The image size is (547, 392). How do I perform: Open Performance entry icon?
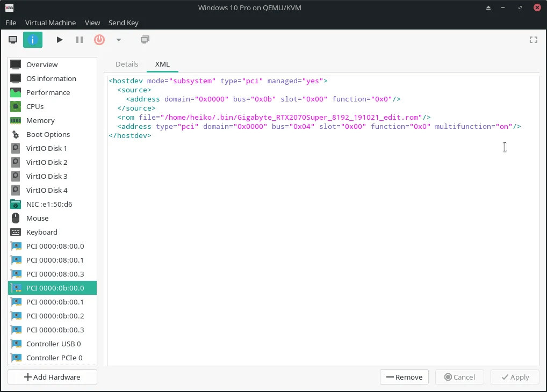(16, 92)
